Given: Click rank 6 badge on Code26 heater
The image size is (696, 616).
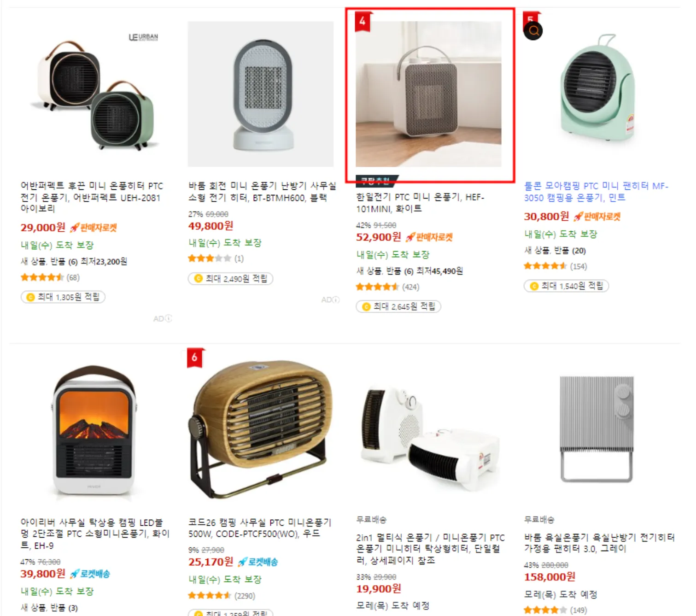Looking at the screenshot, I should pos(195,358).
